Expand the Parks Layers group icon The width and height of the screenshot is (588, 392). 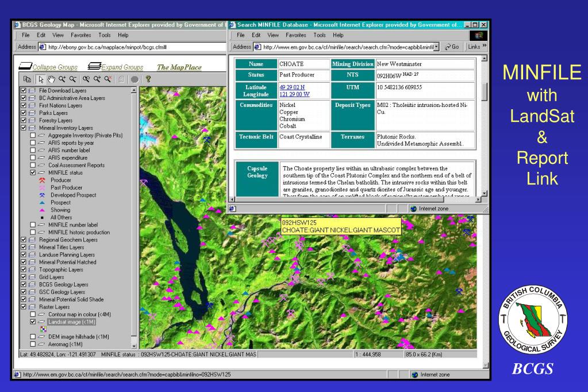click(32, 113)
